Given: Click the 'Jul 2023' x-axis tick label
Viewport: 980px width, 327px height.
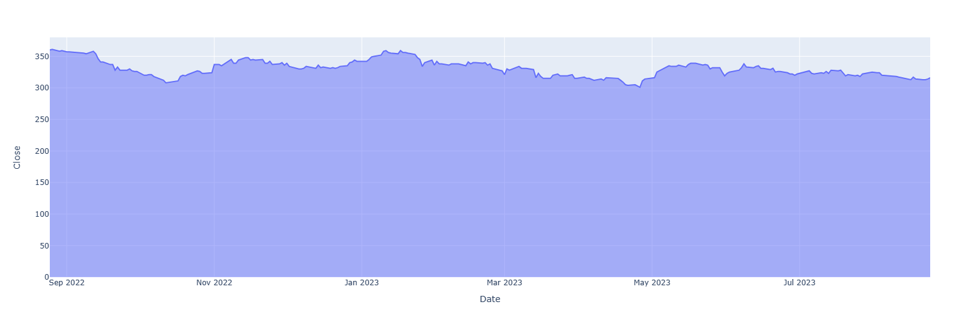Looking at the screenshot, I should pos(799,283).
